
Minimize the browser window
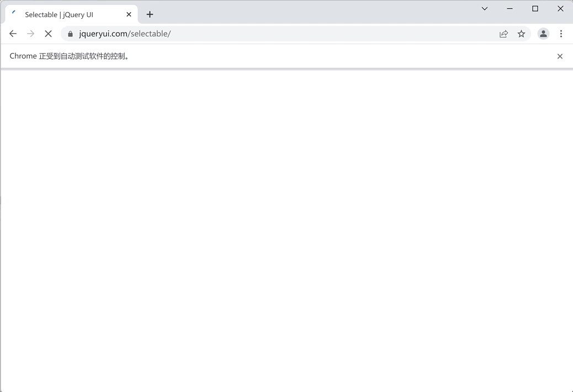pyautogui.click(x=509, y=9)
